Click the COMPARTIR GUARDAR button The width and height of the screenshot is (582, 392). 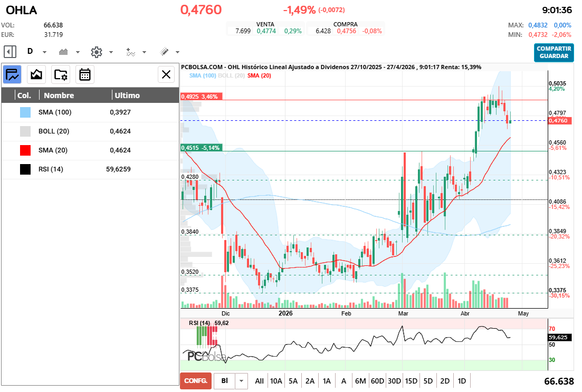point(554,52)
